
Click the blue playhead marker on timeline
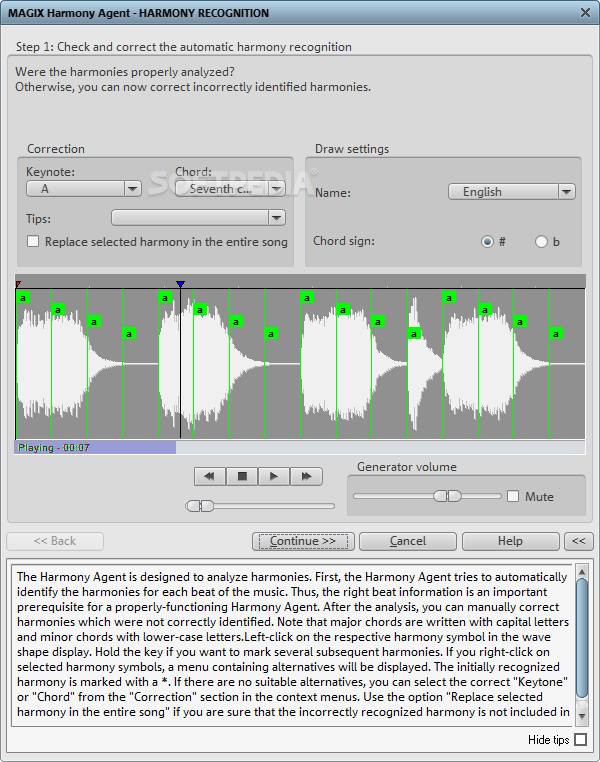tap(180, 284)
